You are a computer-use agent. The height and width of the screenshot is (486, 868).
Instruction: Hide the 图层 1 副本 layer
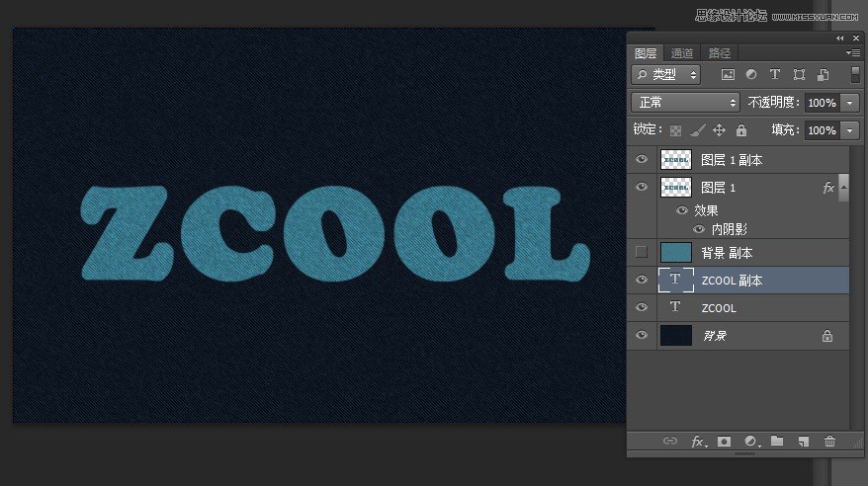[642, 159]
